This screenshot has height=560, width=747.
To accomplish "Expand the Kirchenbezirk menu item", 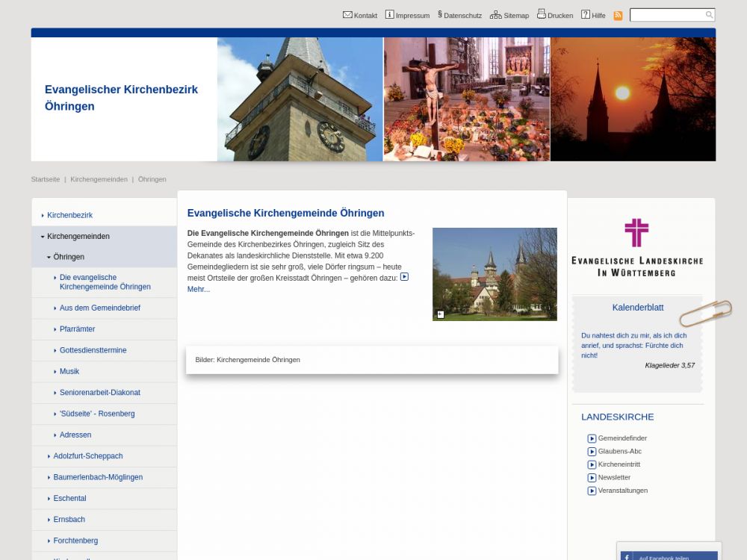I will [43, 215].
